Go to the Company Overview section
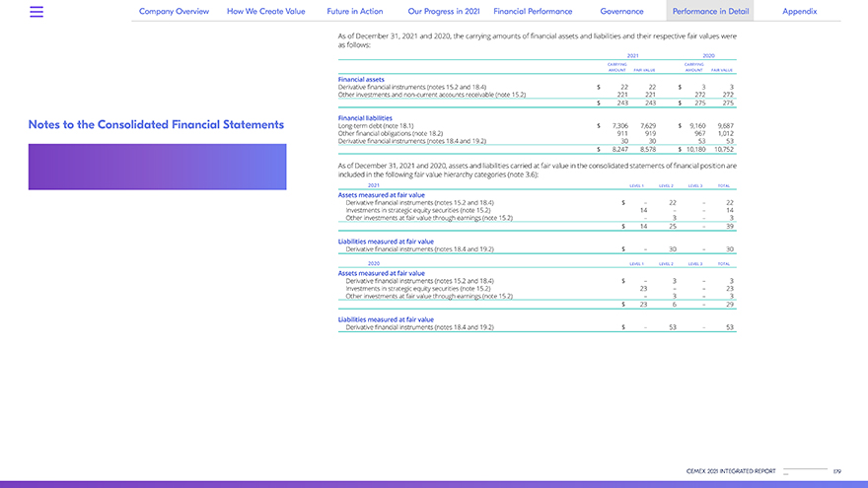 click(x=174, y=11)
